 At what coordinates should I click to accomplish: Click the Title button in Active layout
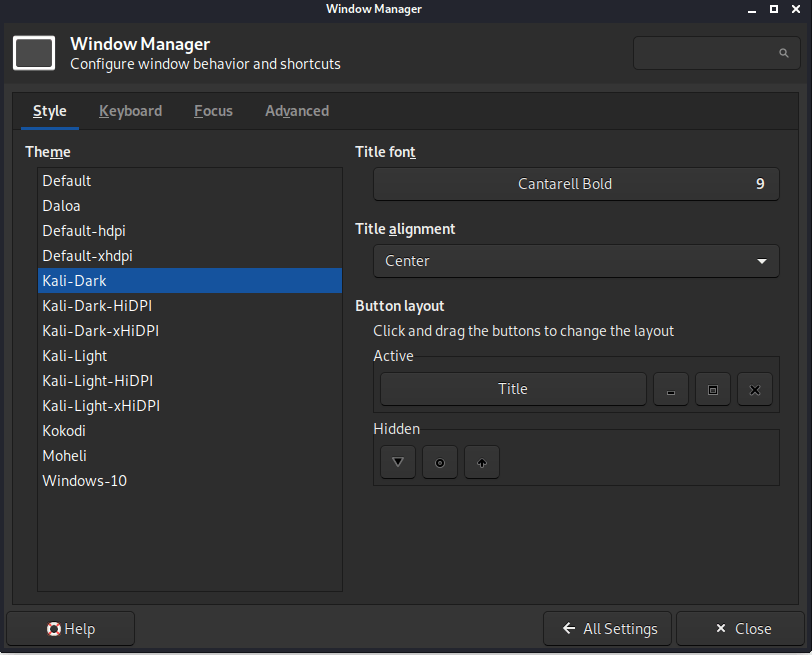[513, 389]
